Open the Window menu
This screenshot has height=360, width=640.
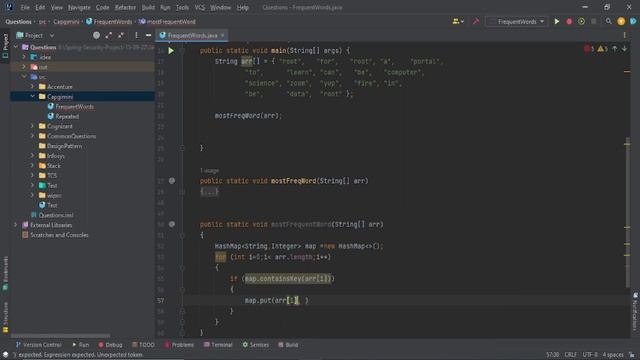tap(220, 7)
